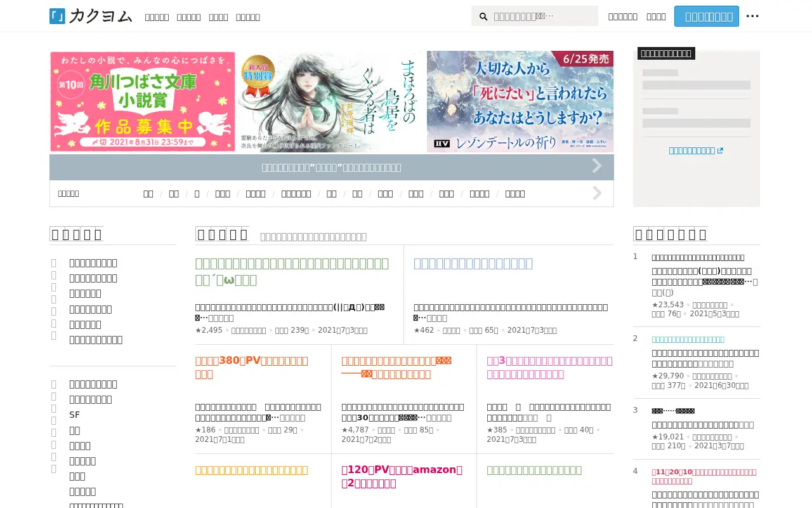Click the ★29,790 rating in the ranking

pyautogui.click(x=667, y=376)
